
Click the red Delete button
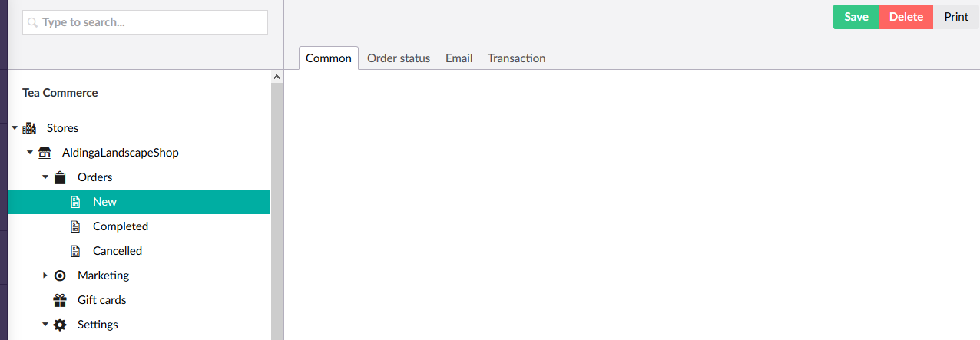pos(906,17)
